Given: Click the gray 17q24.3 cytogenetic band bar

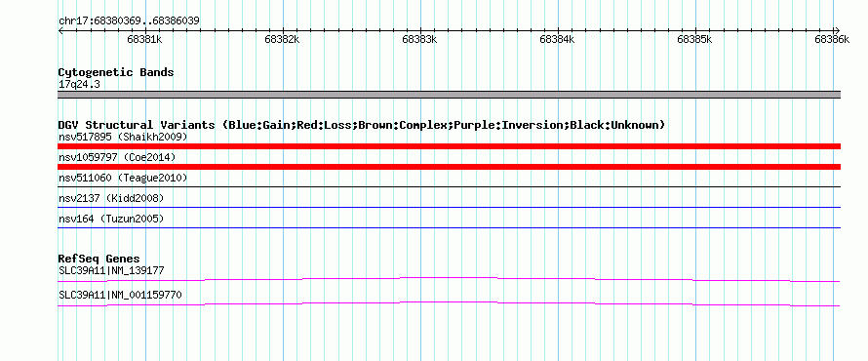Looking at the screenshot, I should [449, 95].
